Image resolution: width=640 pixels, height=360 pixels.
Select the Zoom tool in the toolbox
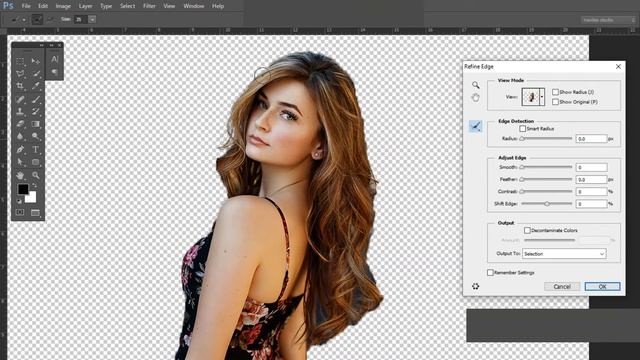36,175
